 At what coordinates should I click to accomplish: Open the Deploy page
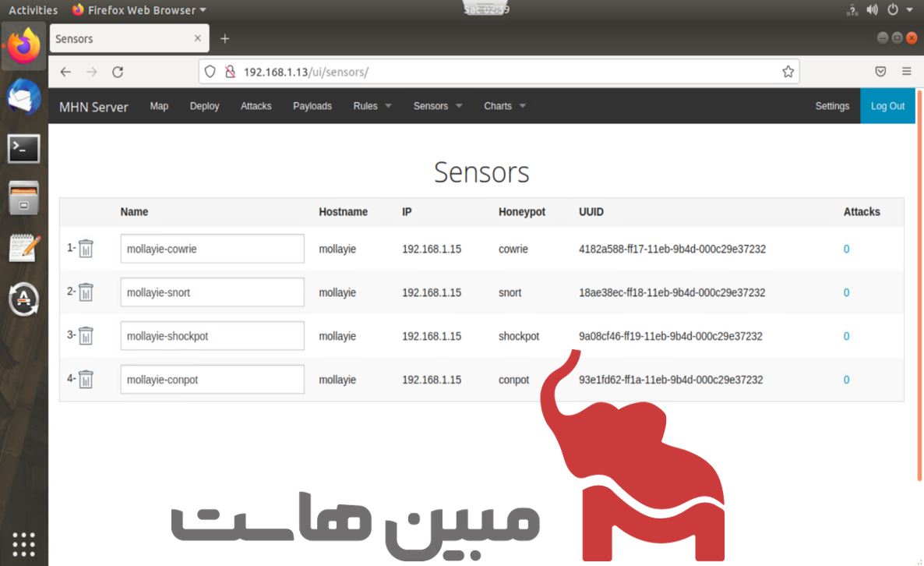pyautogui.click(x=204, y=106)
